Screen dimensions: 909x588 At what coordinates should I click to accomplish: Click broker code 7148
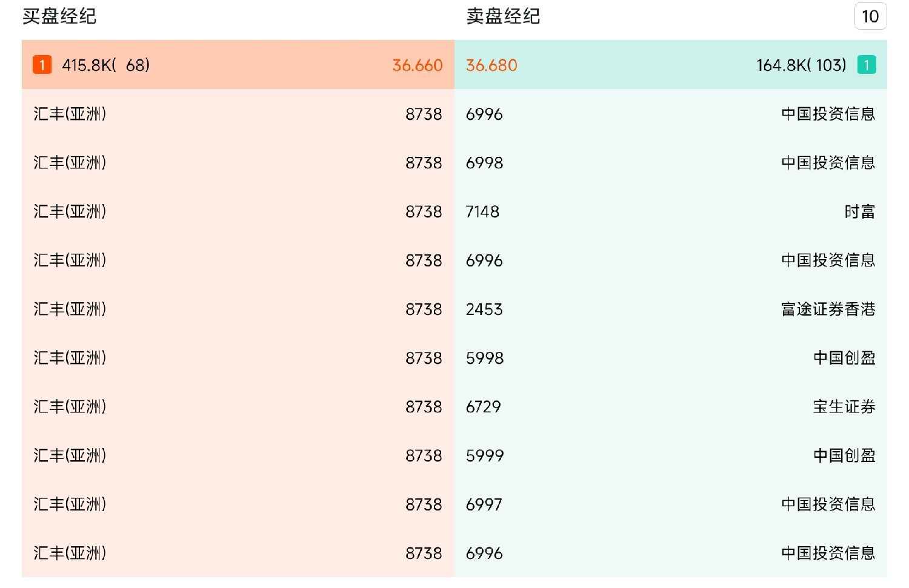[482, 212]
